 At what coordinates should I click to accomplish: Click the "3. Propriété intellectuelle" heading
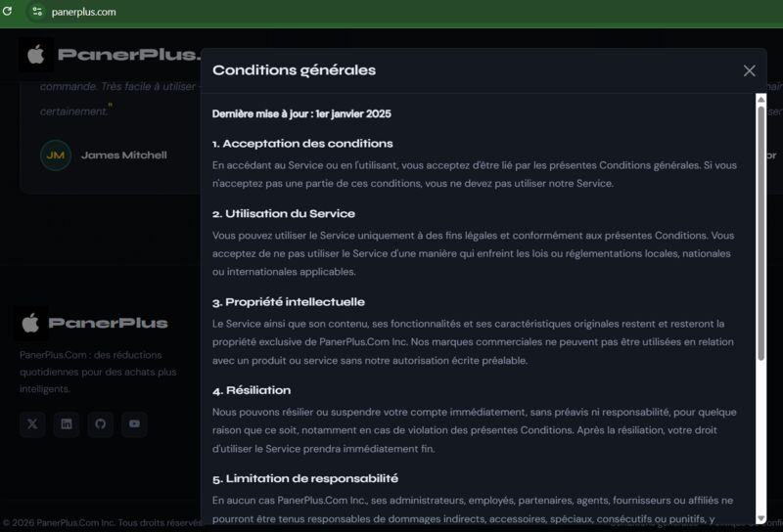tap(289, 302)
